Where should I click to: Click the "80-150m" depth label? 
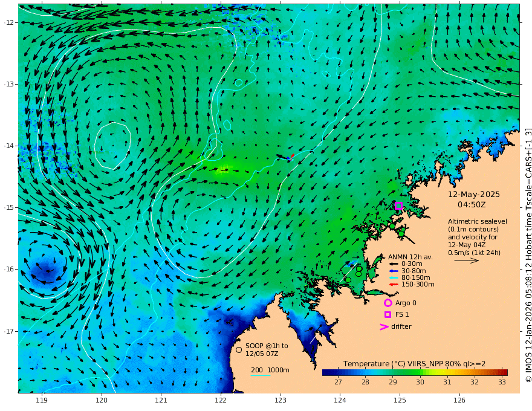click(x=416, y=278)
